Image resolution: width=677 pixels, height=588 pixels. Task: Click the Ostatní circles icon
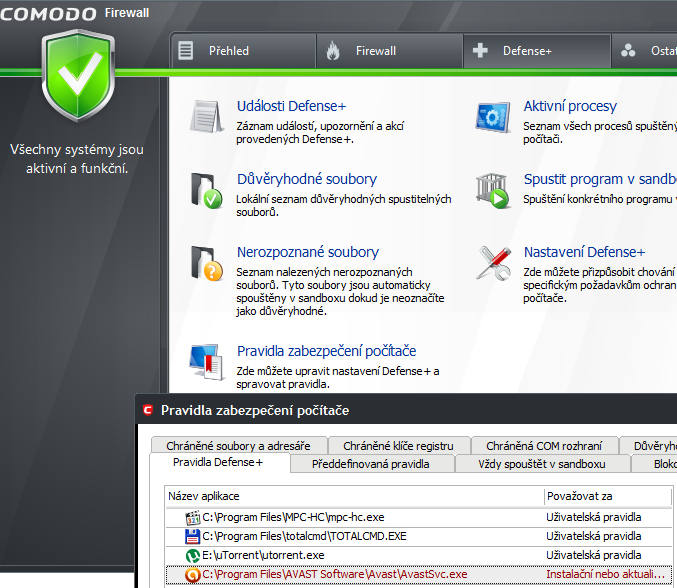coord(628,51)
